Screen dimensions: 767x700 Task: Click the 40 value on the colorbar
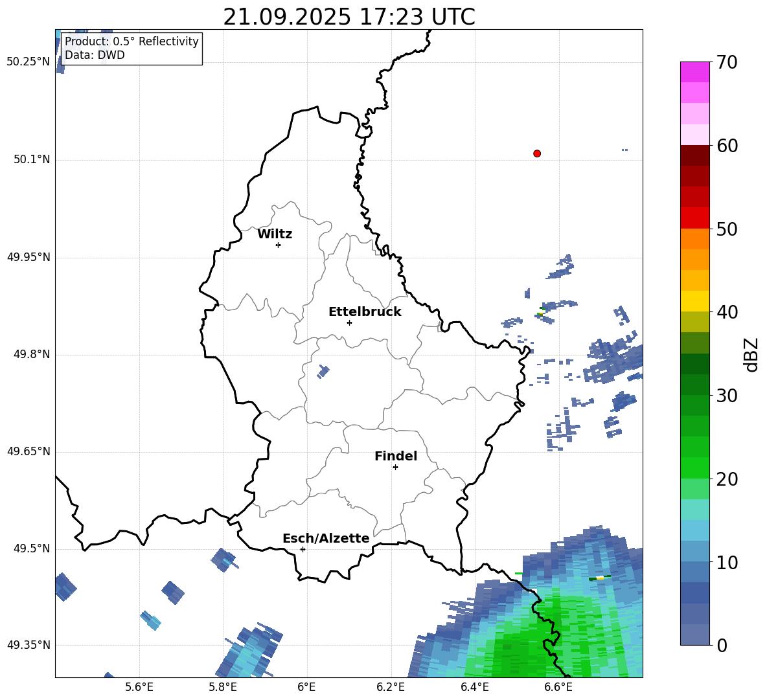(x=727, y=312)
